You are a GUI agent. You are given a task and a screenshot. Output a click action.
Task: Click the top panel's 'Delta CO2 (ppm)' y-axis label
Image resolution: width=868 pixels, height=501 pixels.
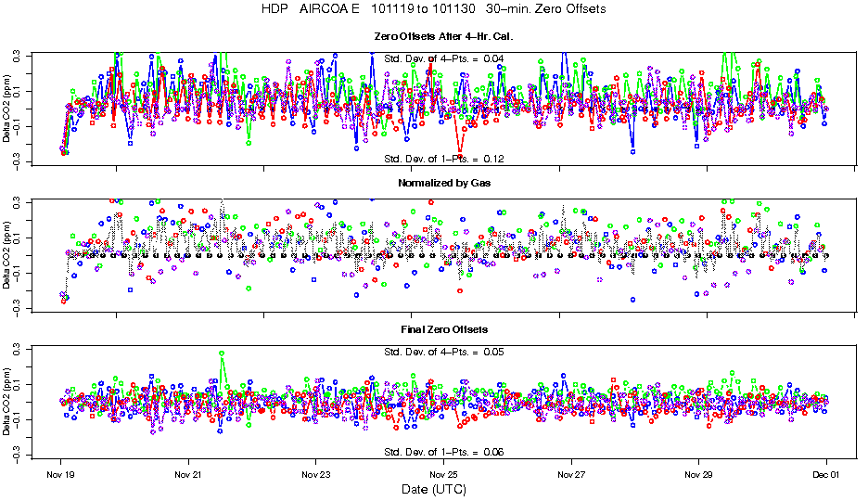(x=6, y=109)
